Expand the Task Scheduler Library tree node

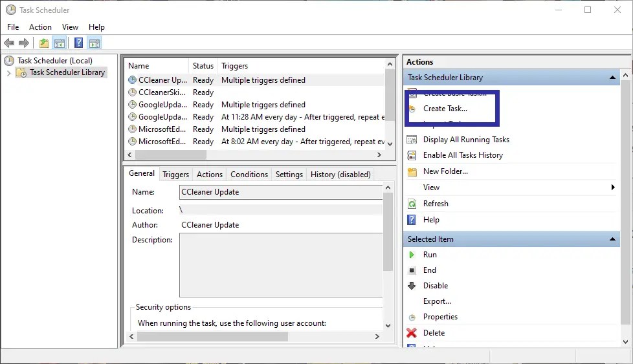(8, 73)
